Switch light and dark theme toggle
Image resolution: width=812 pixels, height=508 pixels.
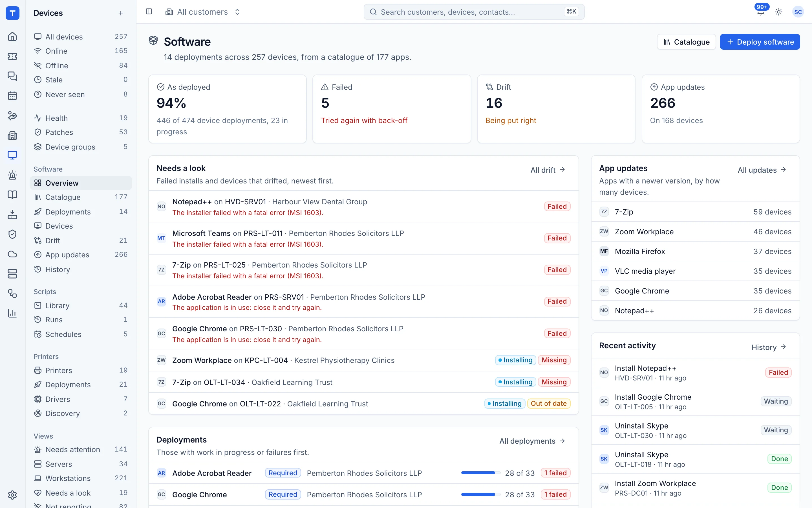click(779, 12)
